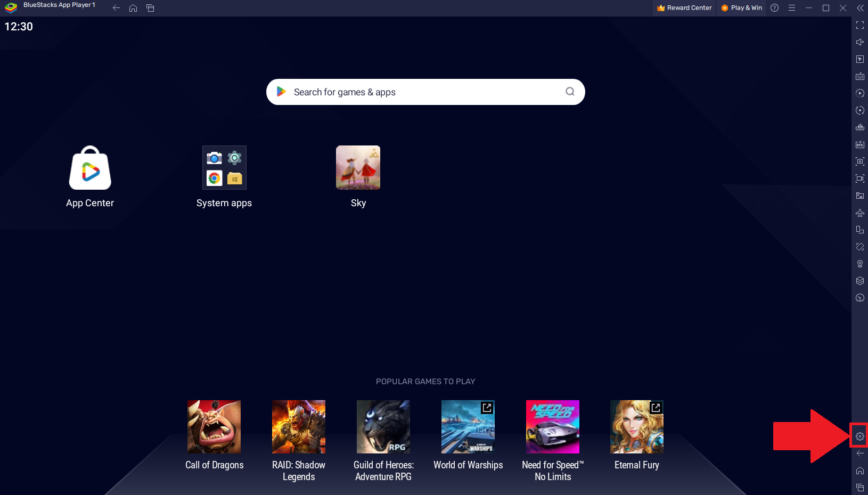
Task: Mute the emulator audio
Action: click(x=859, y=42)
